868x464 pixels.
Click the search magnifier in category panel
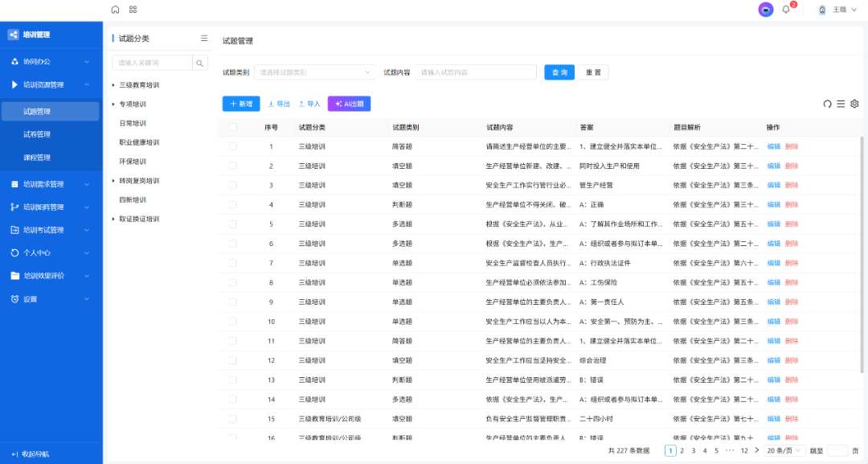[200, 63]
